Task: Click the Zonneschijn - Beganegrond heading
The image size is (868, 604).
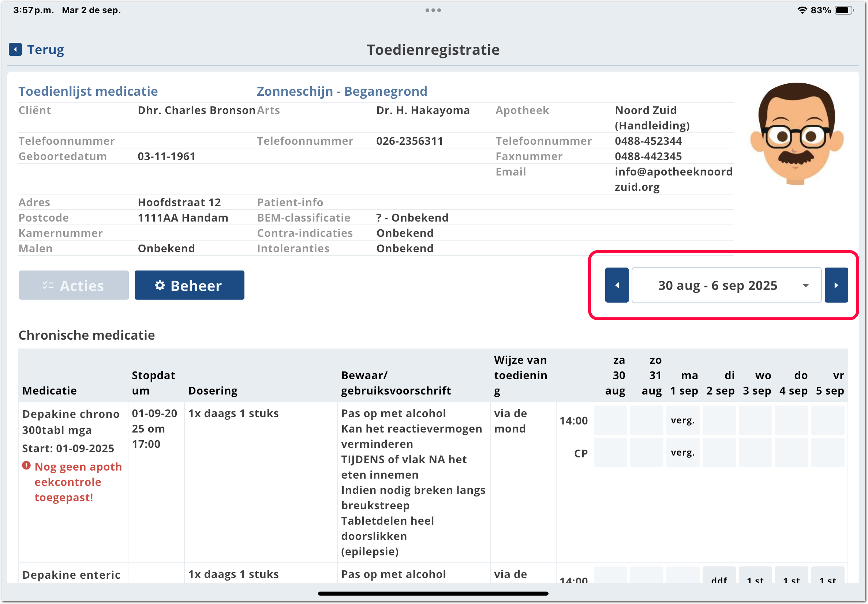Action: (x=342, y=91)
